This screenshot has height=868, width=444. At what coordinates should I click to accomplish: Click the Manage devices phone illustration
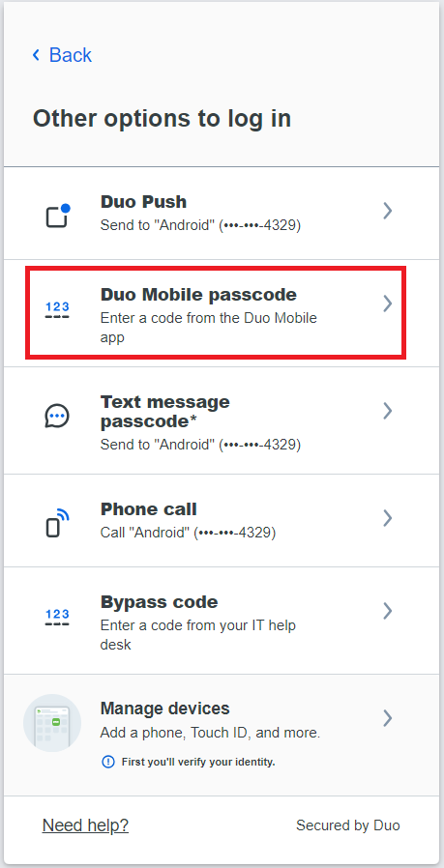52,723
